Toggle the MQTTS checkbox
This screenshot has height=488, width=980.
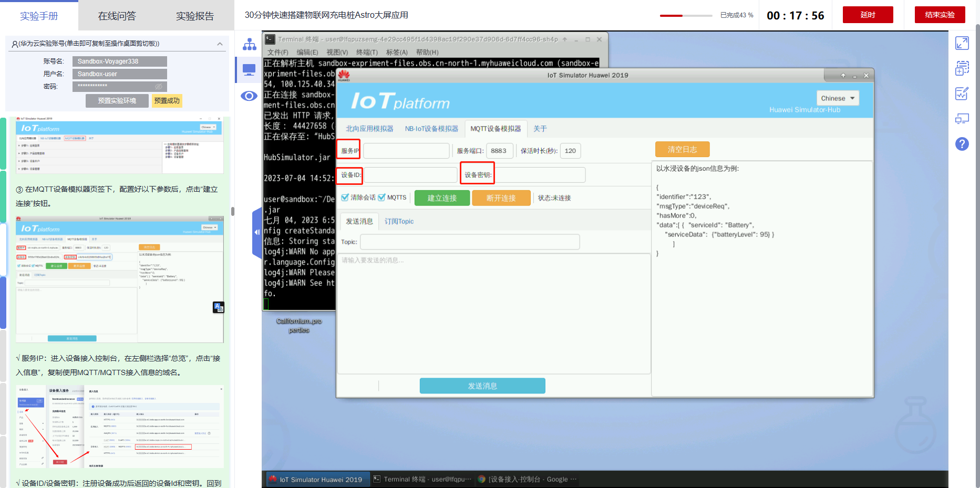tap(382, 198)
